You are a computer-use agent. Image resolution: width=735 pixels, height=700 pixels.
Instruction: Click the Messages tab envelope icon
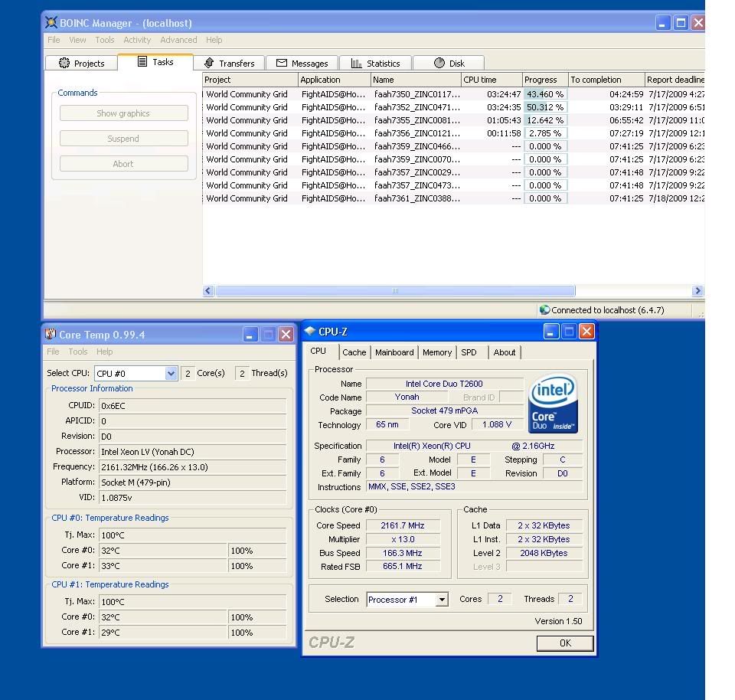tap(282, 64)
